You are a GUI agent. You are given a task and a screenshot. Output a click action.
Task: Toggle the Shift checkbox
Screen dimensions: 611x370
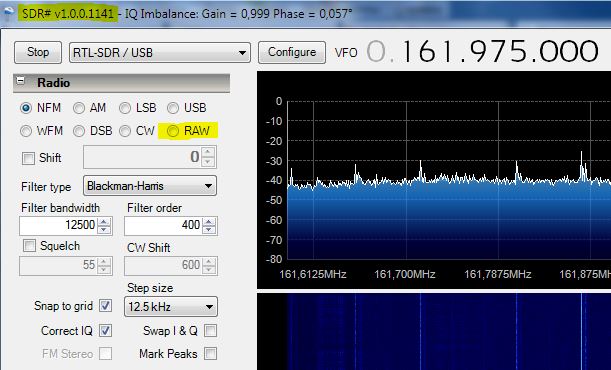[x=28, y=158]
